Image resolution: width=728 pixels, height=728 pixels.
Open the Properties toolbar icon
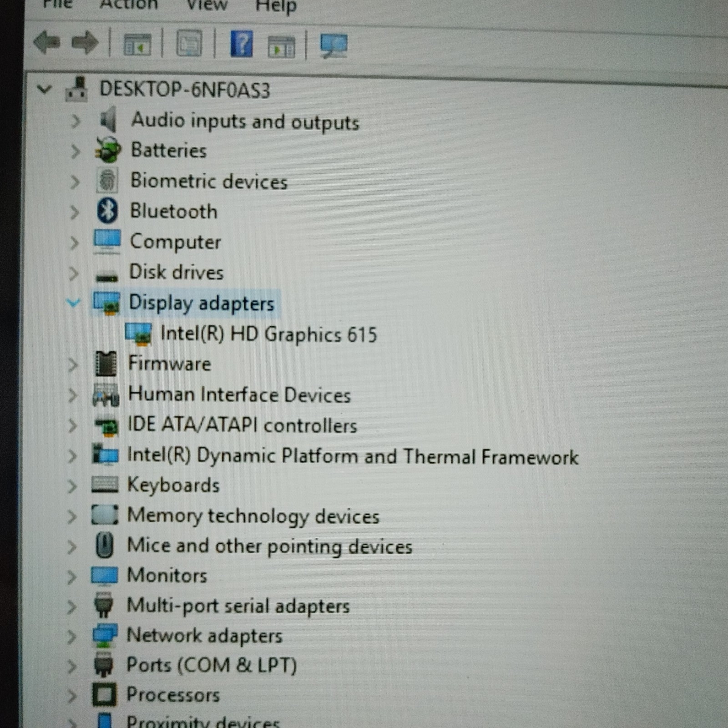click(x=189, y=43)
